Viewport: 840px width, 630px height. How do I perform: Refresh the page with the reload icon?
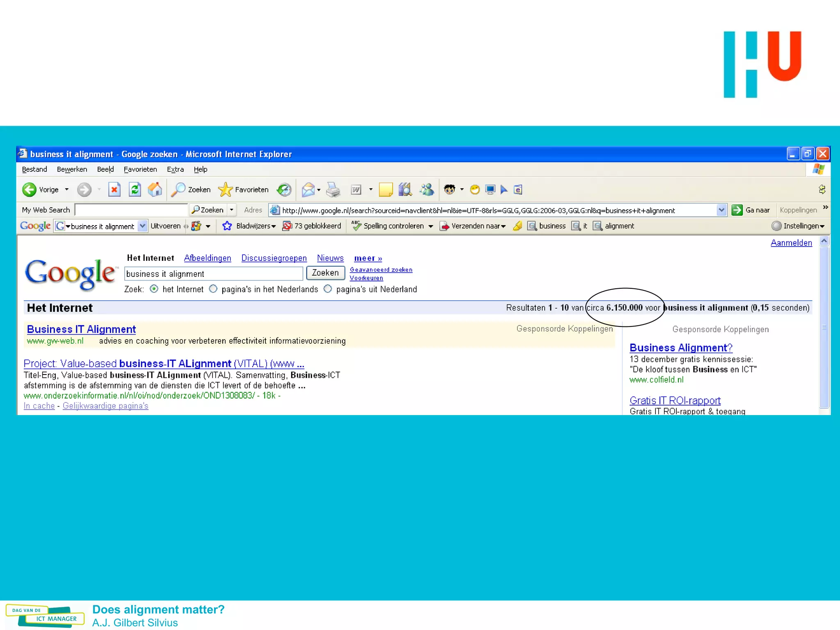135,189
